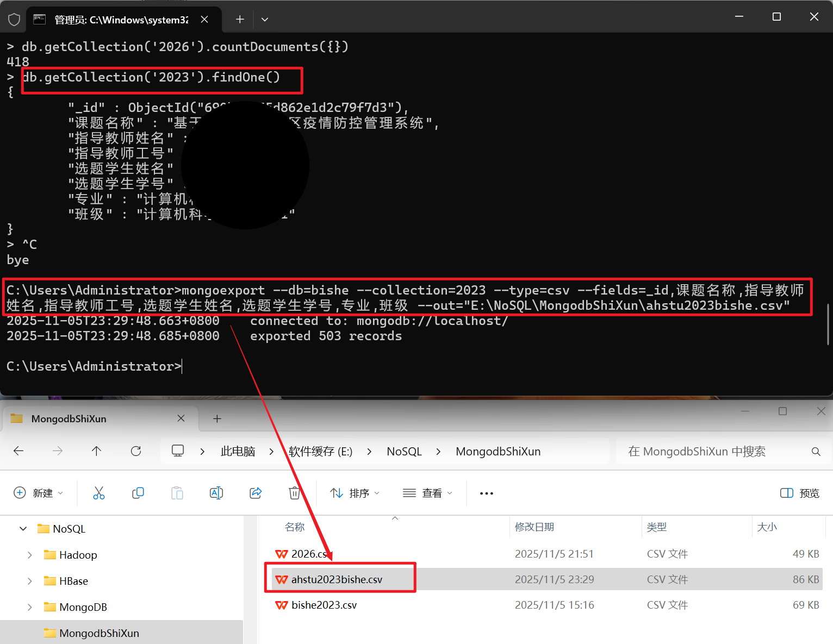833x644 pixels.
Task: Expand the chevron after 此电脑 in the breadcrumb
Action: coord(271,452)
